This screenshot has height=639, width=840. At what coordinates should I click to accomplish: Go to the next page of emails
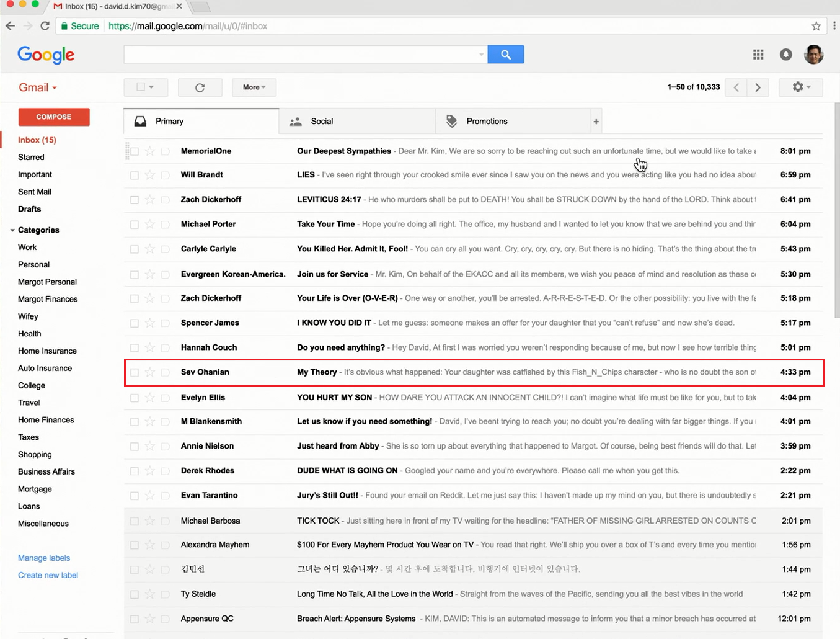pos(758,87)
